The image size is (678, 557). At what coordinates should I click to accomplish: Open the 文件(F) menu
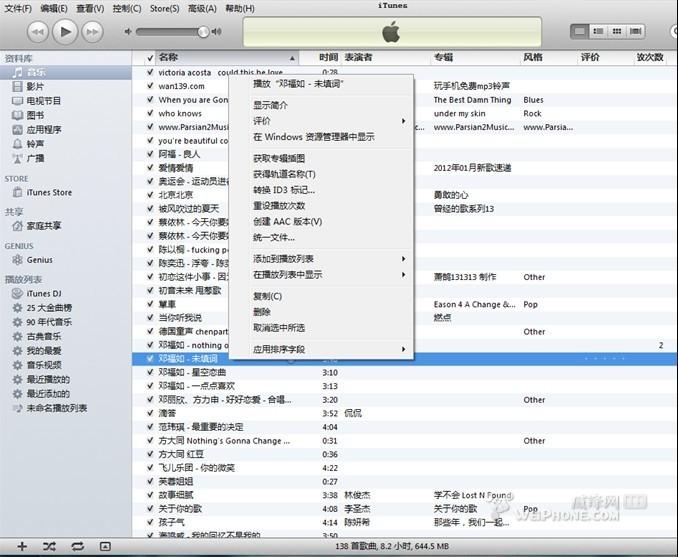click(x=18, y=8)
